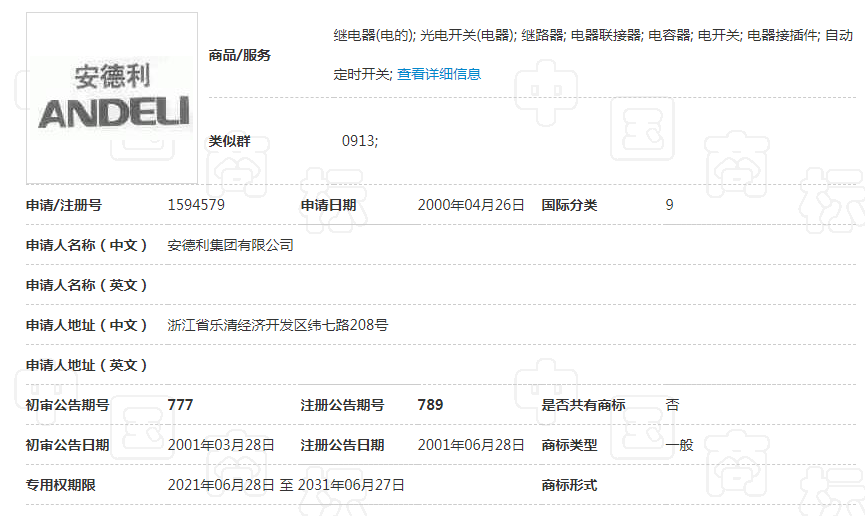Click the 国际分类 label
This screenshot has height=516, width=865.
(x=569, y=205)
